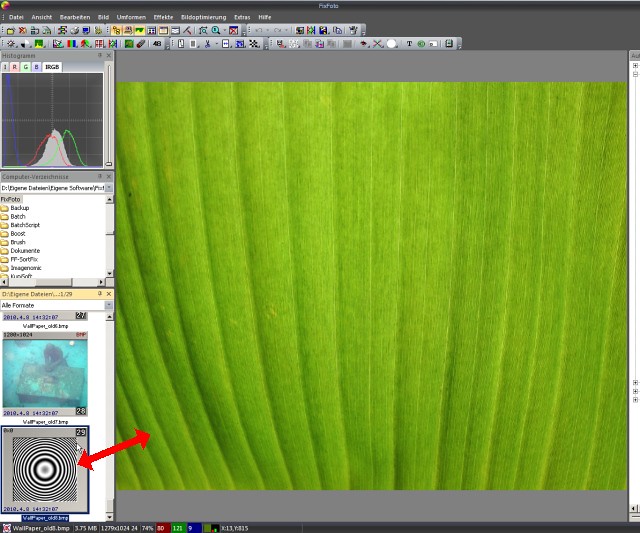Click the 48 bit depth icon
The height and width of the screenshot is (533, 640).
point(157,44)
